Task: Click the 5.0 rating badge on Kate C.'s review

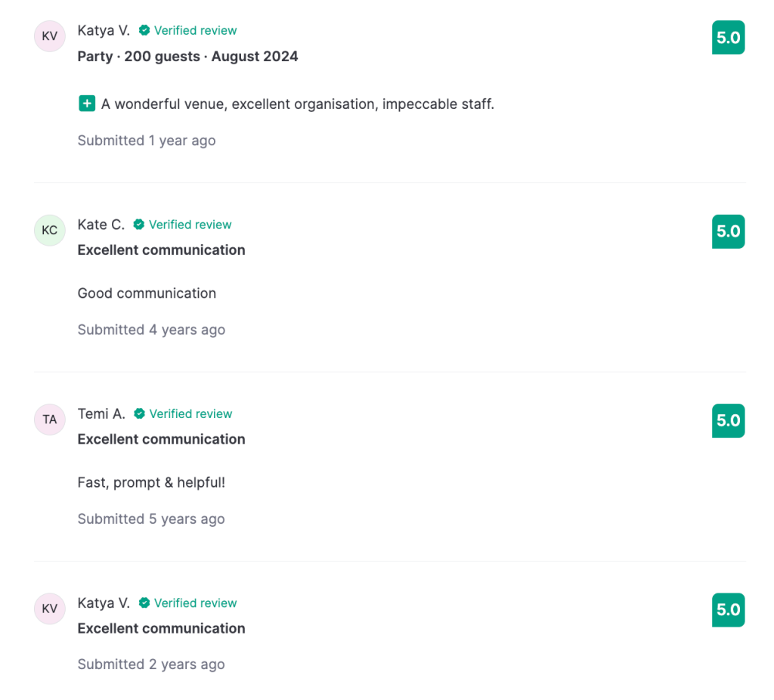Action: (728, 231)
